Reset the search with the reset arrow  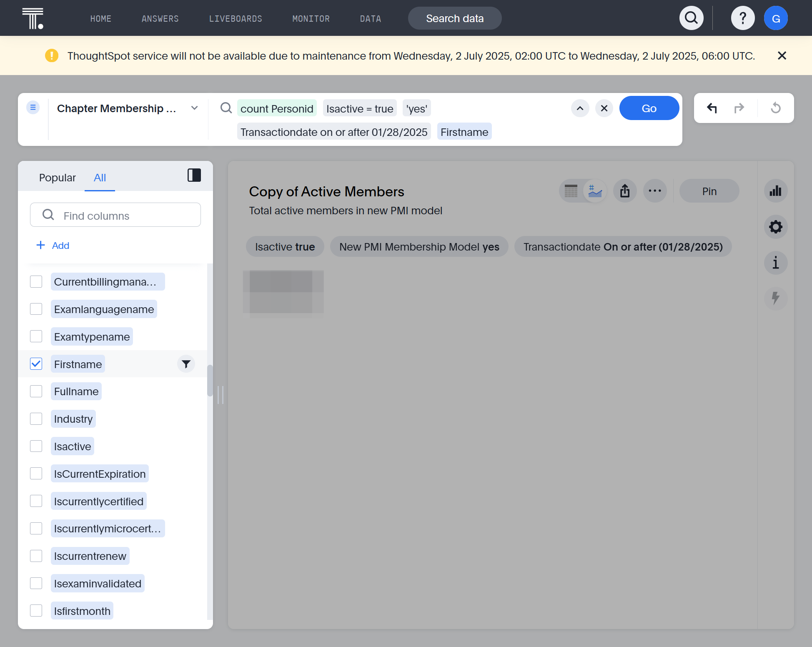point(776,108)
